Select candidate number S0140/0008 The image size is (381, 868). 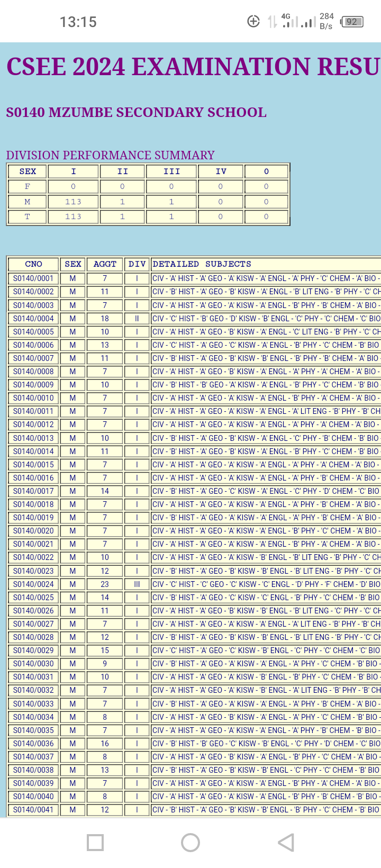[33, 372]
